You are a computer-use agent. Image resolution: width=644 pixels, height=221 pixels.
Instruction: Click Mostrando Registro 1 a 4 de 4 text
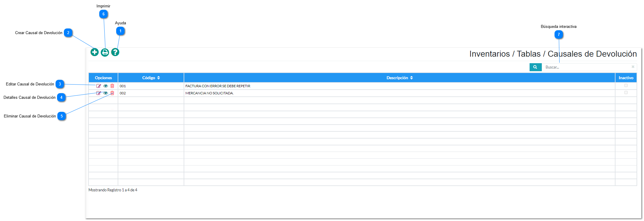pyautogui.click(x=113, y=190)
